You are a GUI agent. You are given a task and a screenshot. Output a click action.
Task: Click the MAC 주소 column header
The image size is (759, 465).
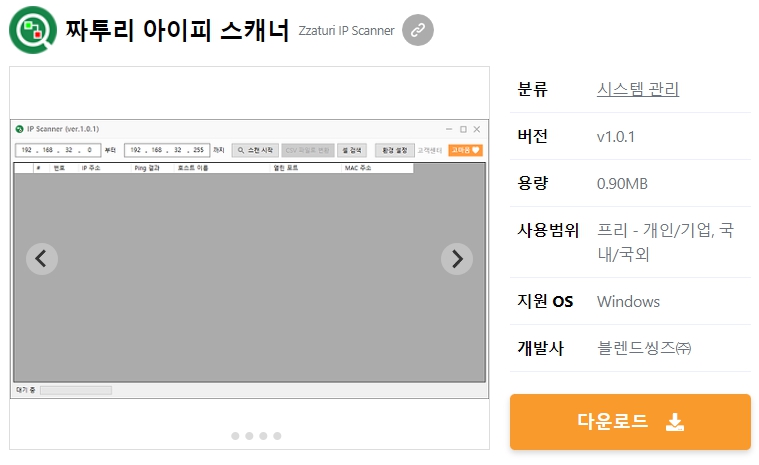(x=358, y=168)
